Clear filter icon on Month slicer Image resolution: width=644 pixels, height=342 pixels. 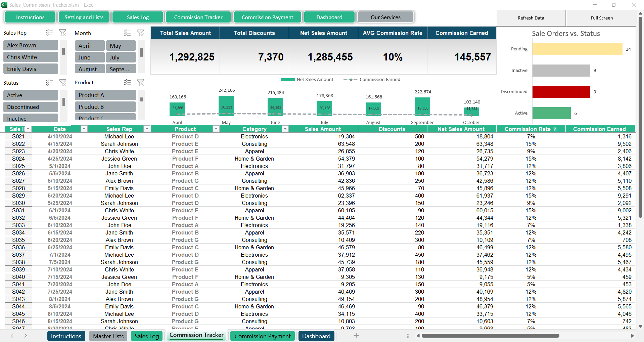pos(140,33)
